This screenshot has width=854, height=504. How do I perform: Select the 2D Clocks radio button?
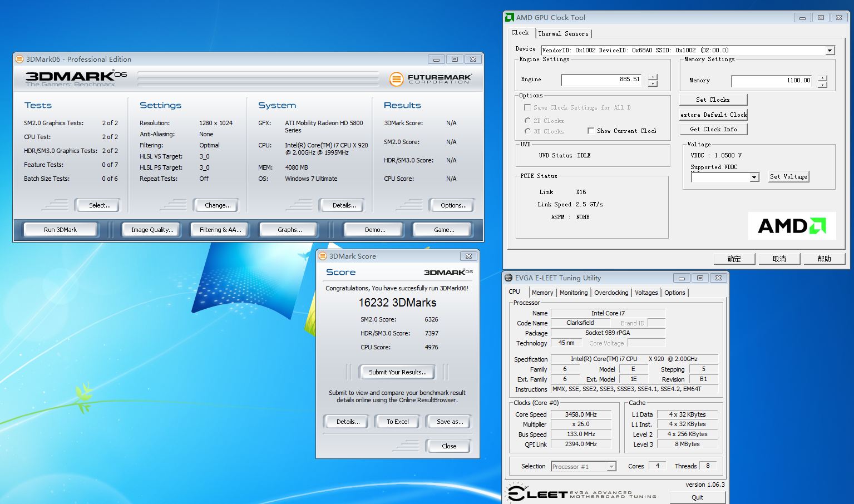coord(527,120)
